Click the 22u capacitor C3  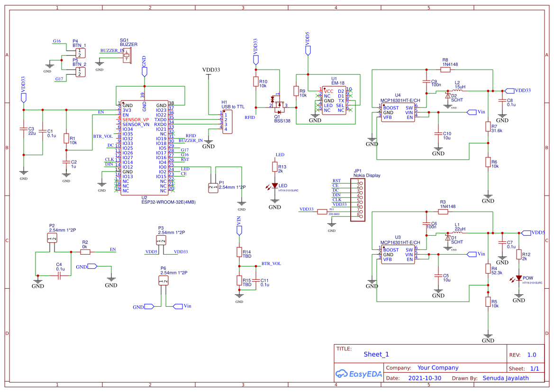24,128
